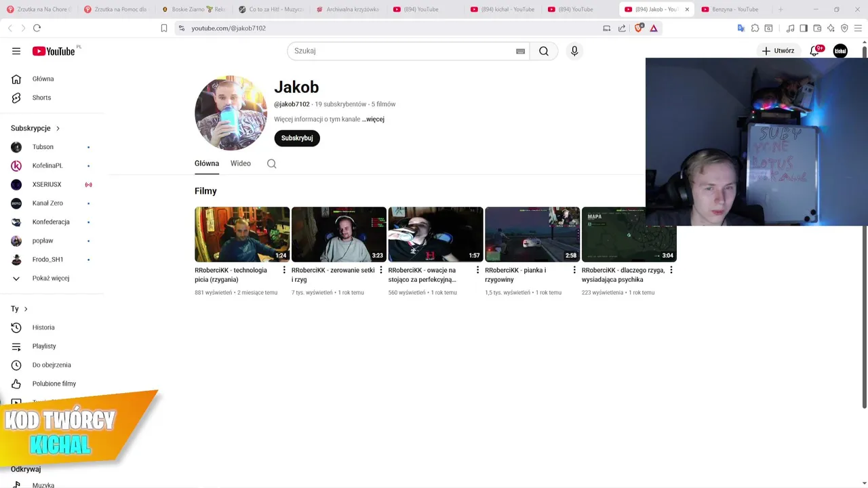Click the address bar URL
This screenshot has width=868, height=488.
tap(229, 28)
